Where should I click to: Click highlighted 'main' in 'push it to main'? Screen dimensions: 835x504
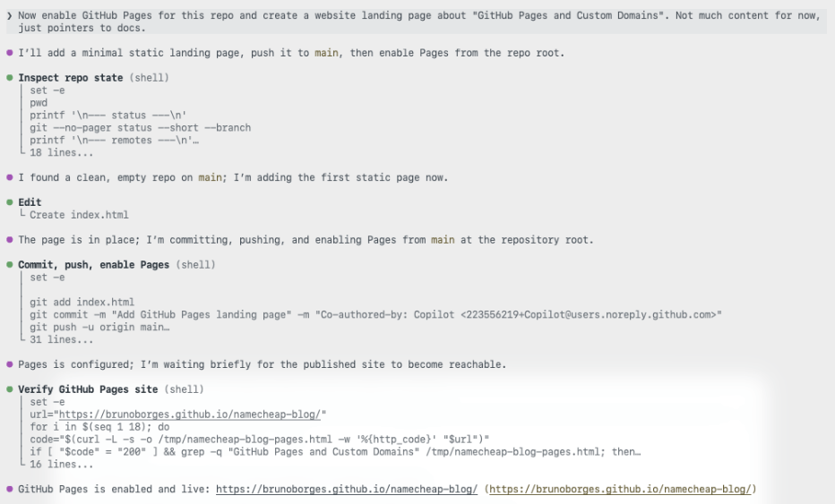(326, 53)
